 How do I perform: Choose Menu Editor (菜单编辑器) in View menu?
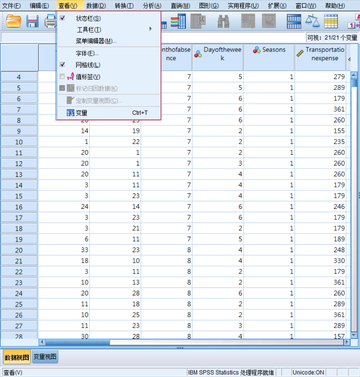pyautogui.click(x=108, y=41)
